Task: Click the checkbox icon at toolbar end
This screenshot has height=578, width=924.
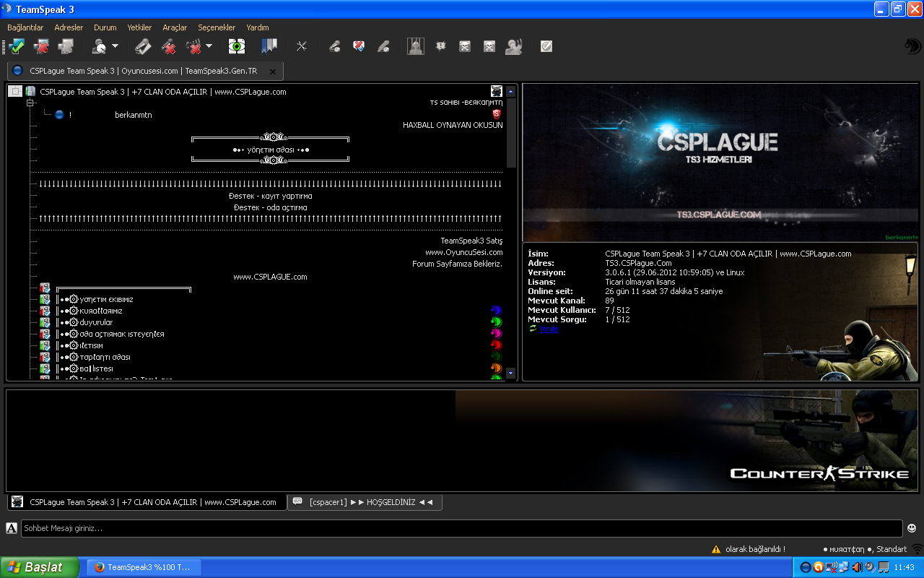Action: point(546,46)
